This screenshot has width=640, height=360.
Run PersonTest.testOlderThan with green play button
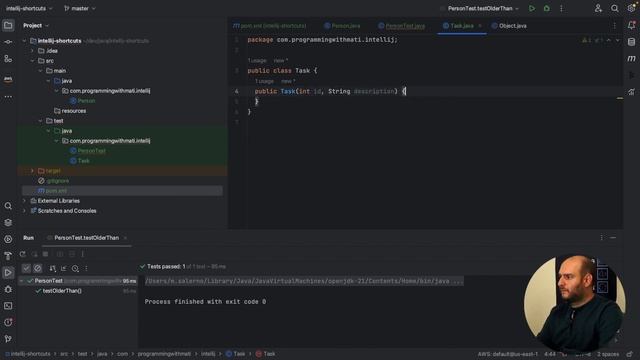click(x=532, y=8)
